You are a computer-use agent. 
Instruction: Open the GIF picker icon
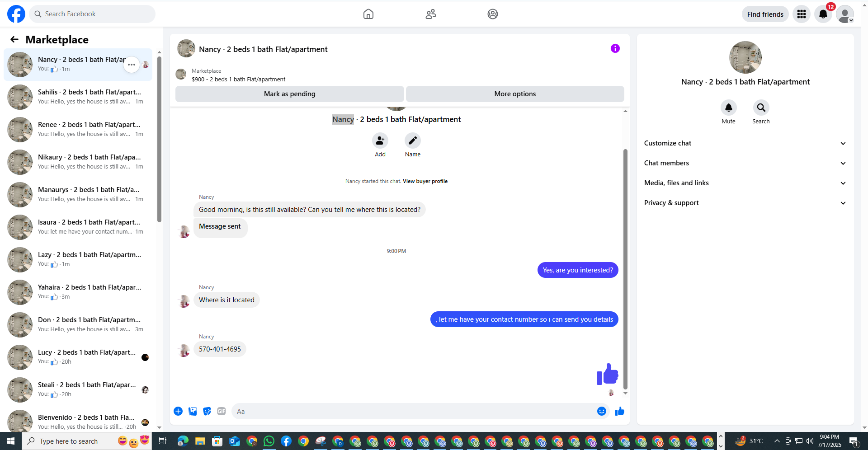(222, 411)
